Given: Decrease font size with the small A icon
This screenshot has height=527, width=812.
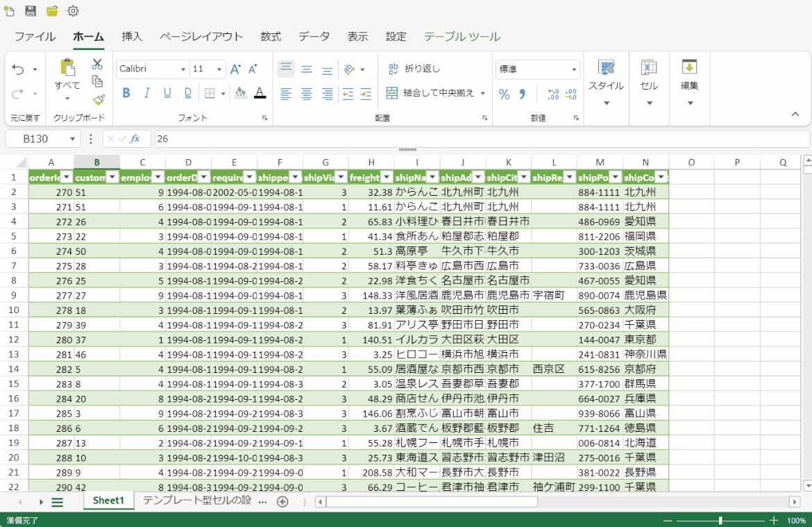Looking at the screenshot, I should click(x=253, y=69).
